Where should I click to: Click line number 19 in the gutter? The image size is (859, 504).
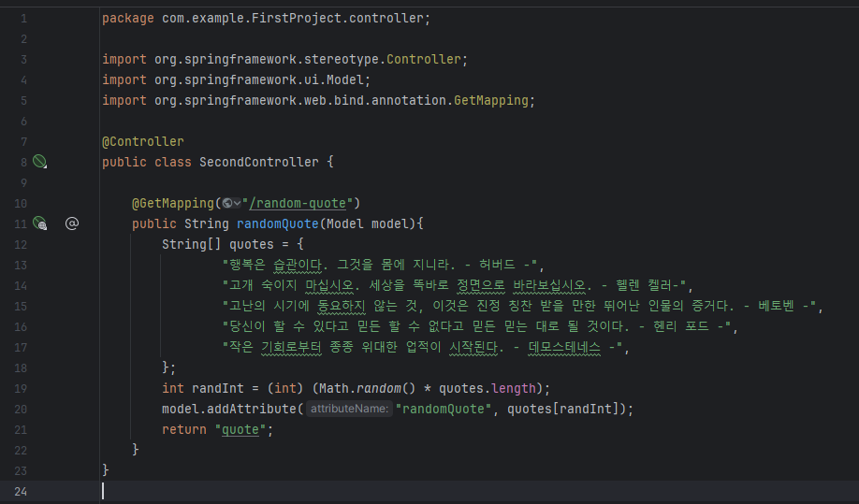tap(21, 389)
